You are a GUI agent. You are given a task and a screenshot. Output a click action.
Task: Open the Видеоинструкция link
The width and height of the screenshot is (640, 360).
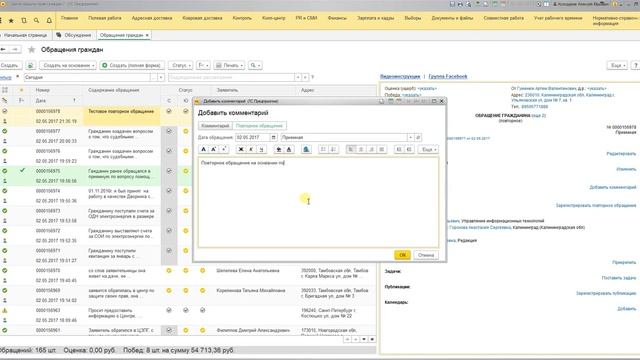[400, 76]
